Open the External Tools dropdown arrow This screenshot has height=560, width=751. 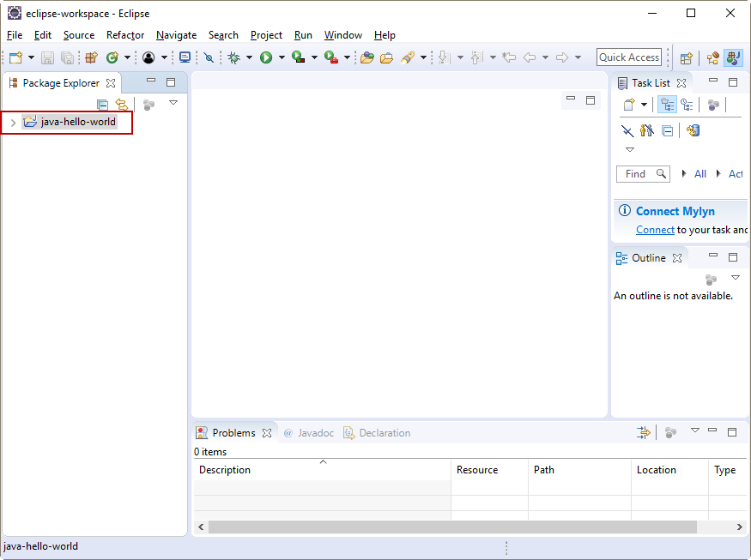(347, 58)
